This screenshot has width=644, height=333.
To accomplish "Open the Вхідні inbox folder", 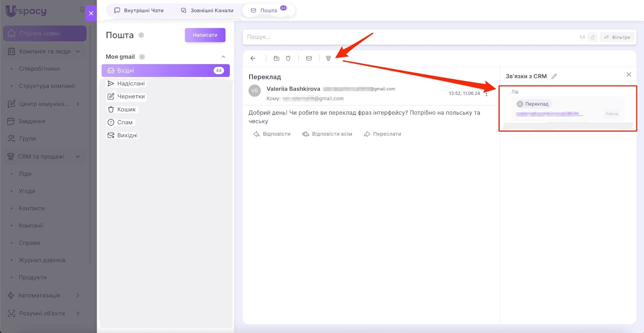I will (x=166, y=70).
